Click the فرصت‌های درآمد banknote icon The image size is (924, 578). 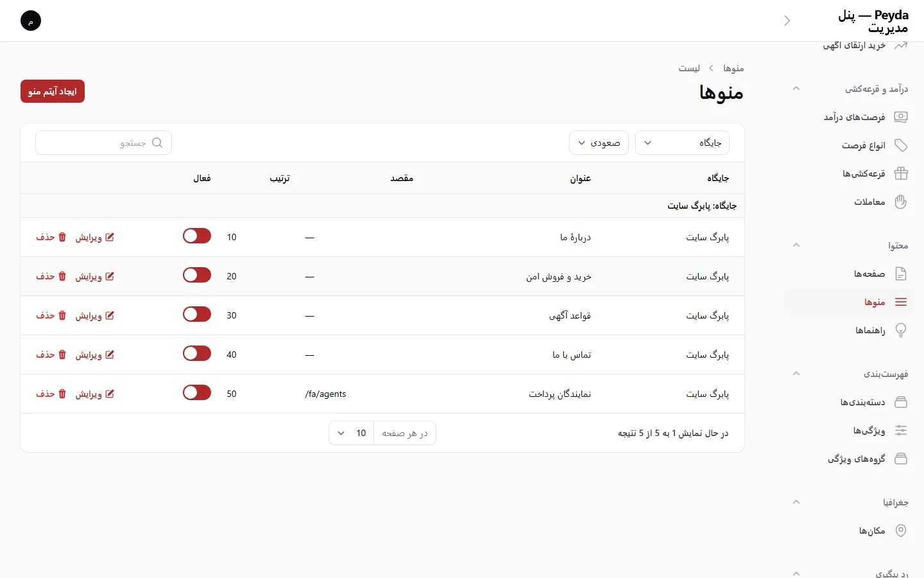point(901,117)
